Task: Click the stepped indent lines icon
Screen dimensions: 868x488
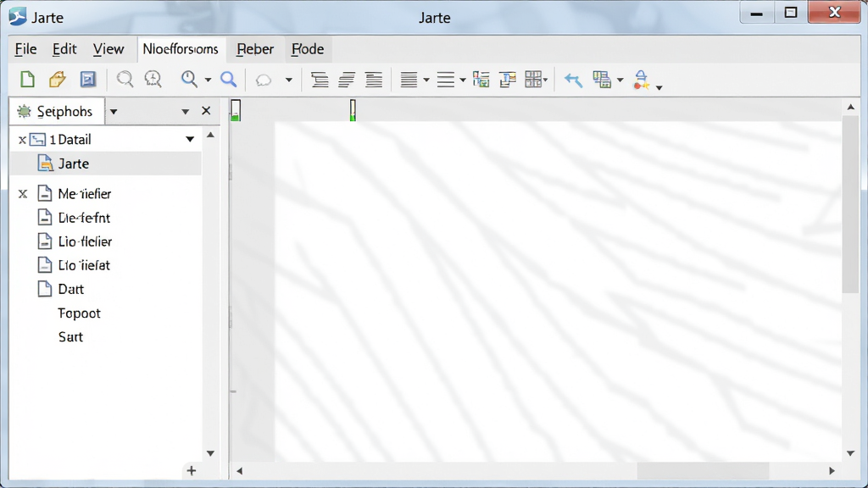Action: click(x=320, y=80)
